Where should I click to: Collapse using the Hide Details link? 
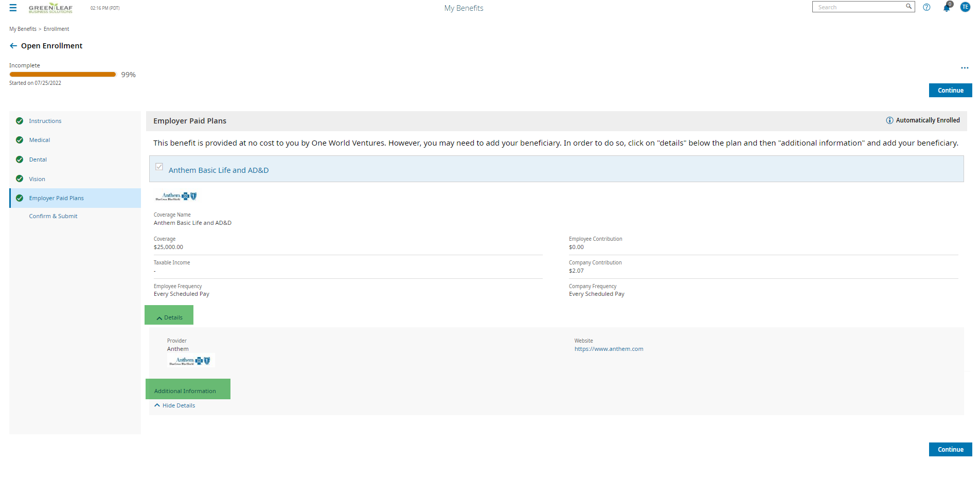(175, 405)
